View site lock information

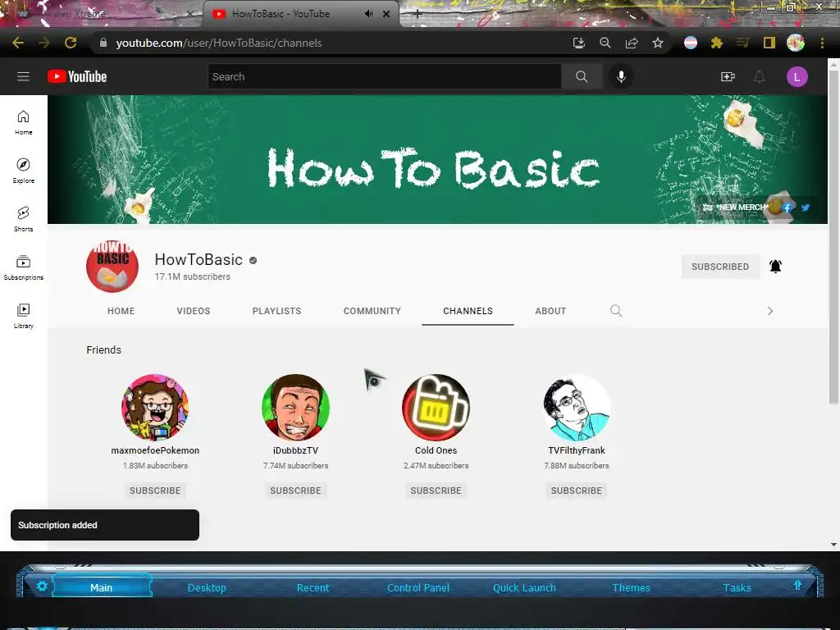(103, 43)
